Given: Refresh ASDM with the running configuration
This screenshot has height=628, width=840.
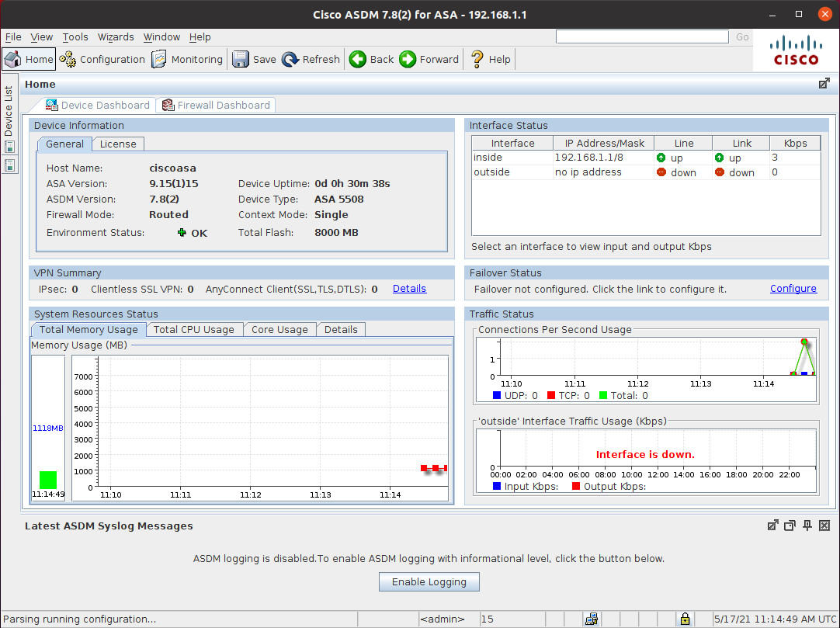Looking at the screenshot, I should [311, 60].
